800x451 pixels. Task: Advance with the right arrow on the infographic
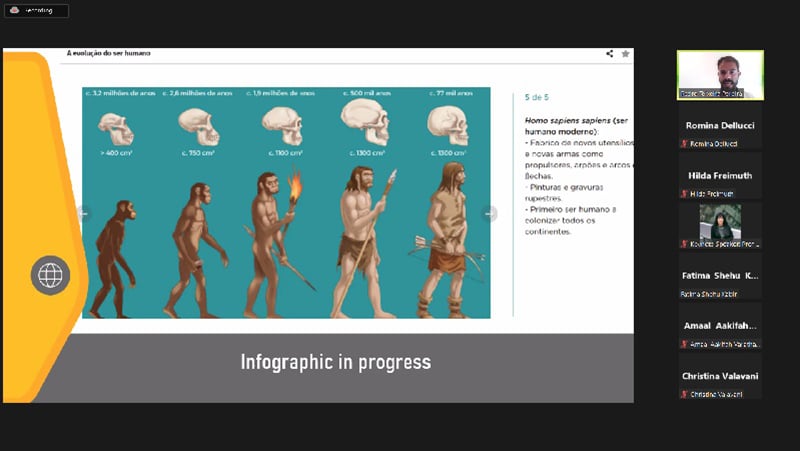coord(489,213)
